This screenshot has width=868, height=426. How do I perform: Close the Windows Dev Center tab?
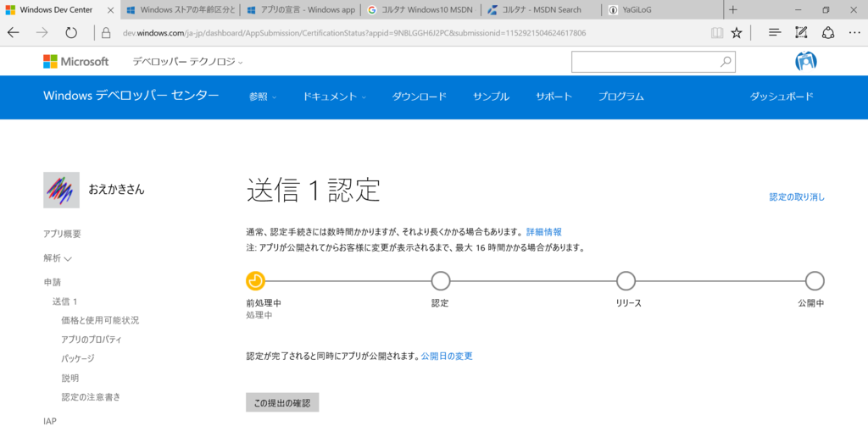(x=110, y=10)
